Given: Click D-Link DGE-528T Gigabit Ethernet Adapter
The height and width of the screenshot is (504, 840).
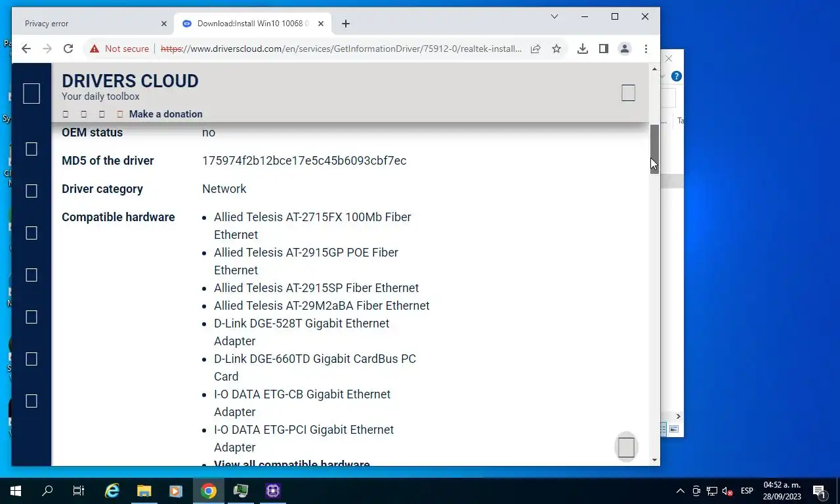Looking at the screenshot, I should coord(301,332).
